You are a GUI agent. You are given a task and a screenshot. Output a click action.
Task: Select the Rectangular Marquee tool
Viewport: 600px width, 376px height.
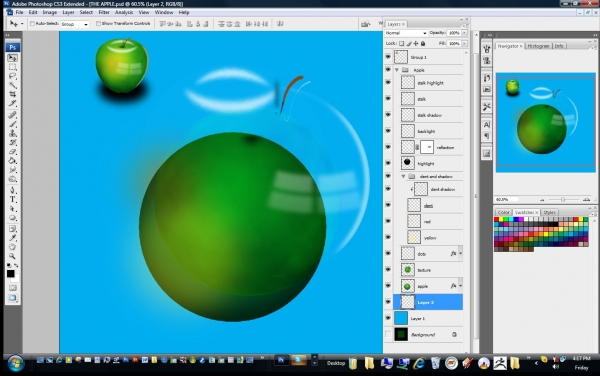13,67
